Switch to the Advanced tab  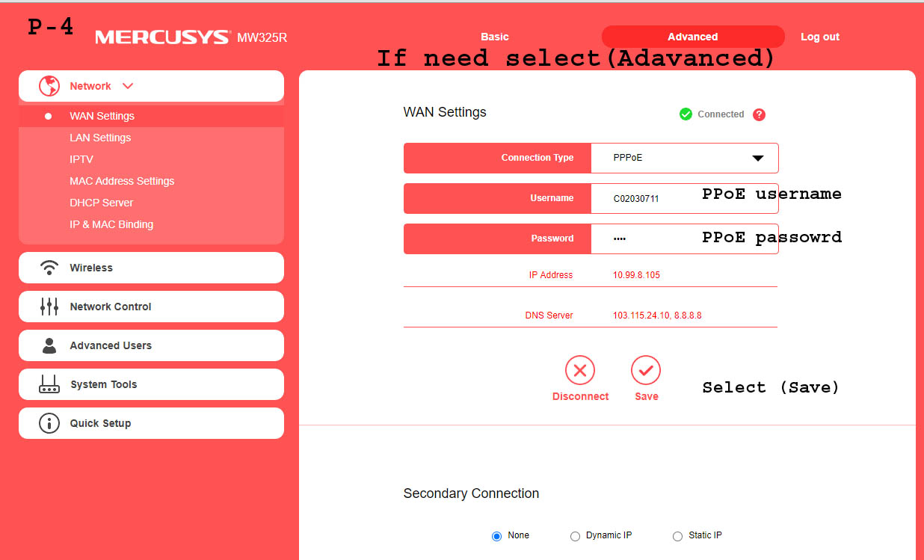[x=692, y=37]
